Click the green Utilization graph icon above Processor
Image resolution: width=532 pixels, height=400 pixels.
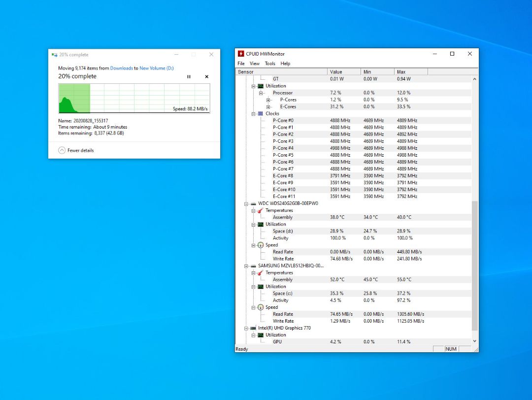coord(260,86)
